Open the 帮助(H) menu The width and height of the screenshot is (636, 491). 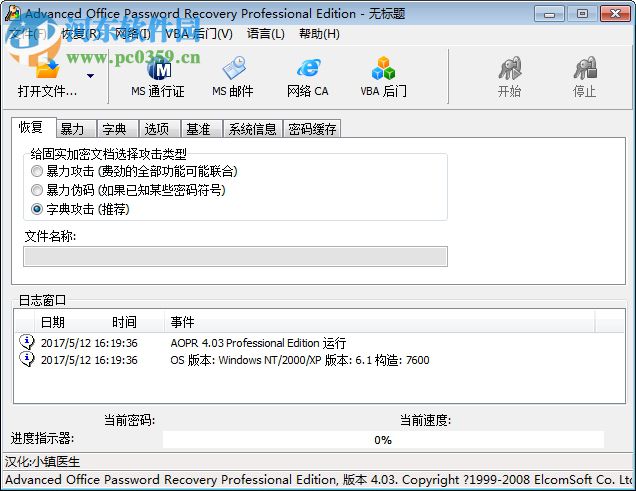[x=319, y=34]
